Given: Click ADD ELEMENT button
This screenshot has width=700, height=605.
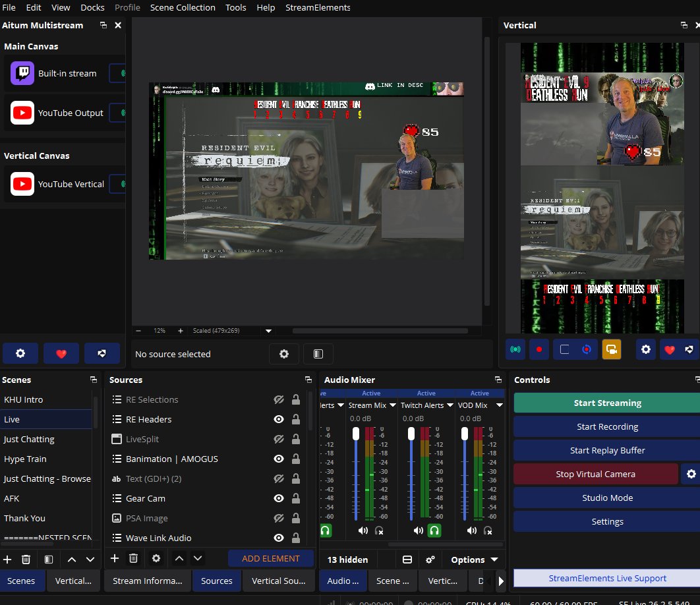Looking at the screenshot, I should 270,559.
